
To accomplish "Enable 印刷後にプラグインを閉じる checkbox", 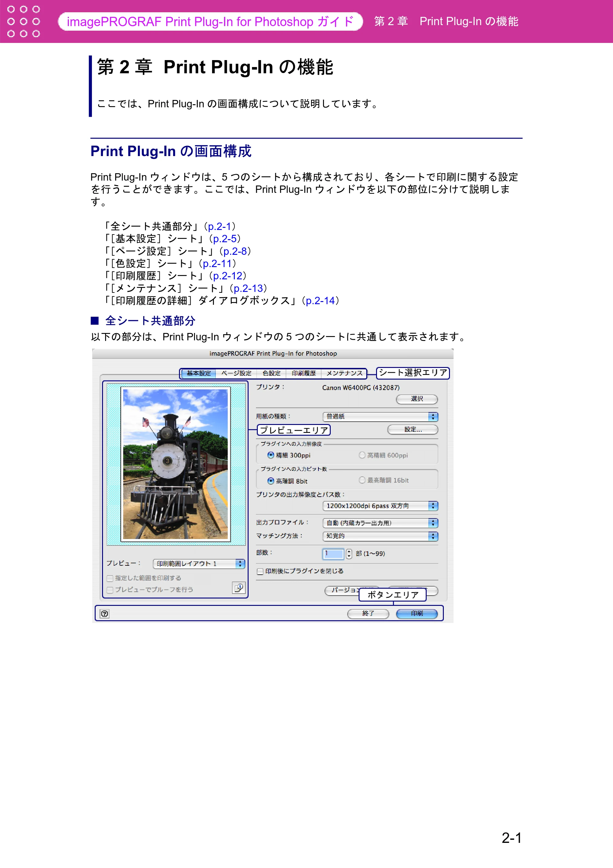I will coord(260,571).
